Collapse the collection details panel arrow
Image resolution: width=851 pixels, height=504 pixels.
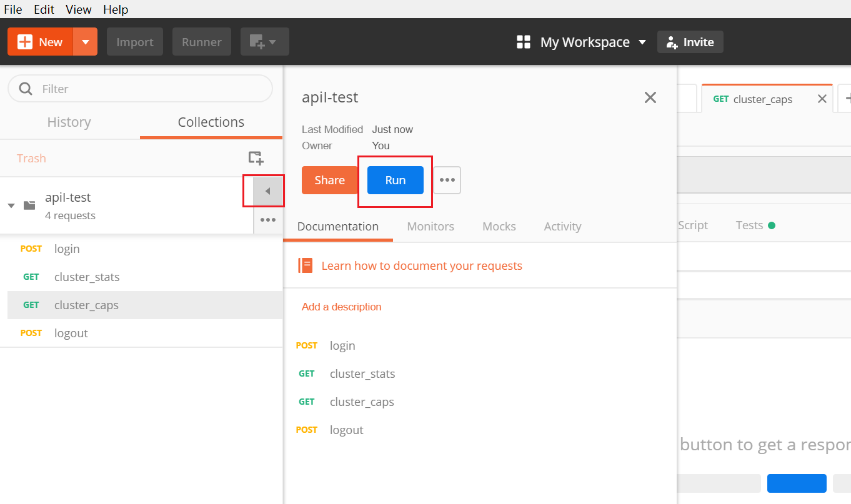click(x=268, y=191)
